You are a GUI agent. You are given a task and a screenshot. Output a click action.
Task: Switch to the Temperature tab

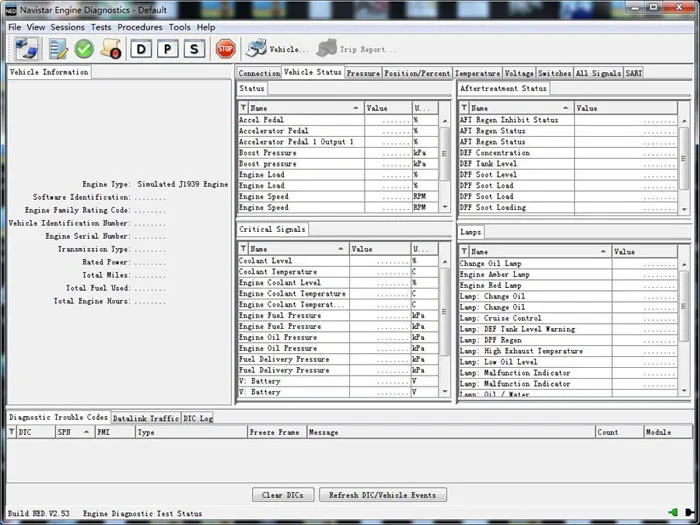pyautogui.click(x=477, y=73)
